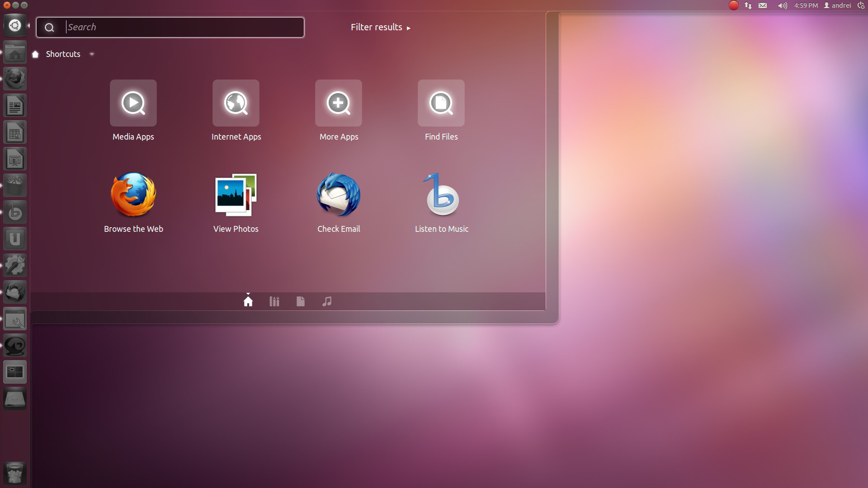The image size is (868, 488).
Task: Click the Home lens icon in Dash
Action: pyautogui.click(x=248, y=301)
